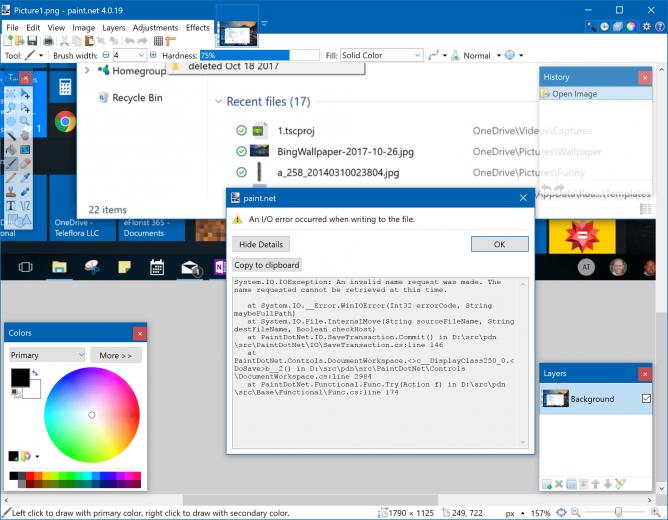Paste using the clipboard toolbar icon
The height and width of the screenshot is (520, 668).
coord(89,41)
